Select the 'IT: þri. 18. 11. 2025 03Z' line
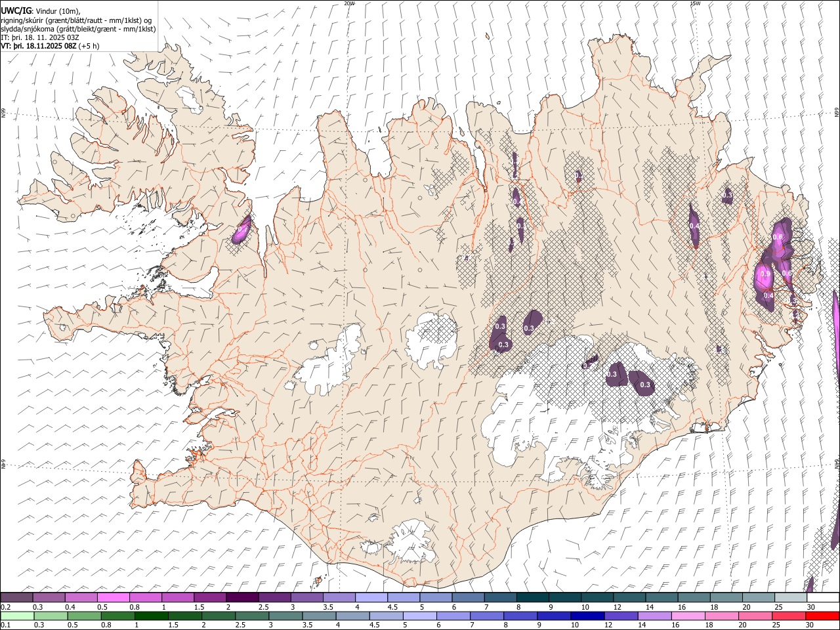This screenshot has width=840, height=630. click(x=40, y=37)
